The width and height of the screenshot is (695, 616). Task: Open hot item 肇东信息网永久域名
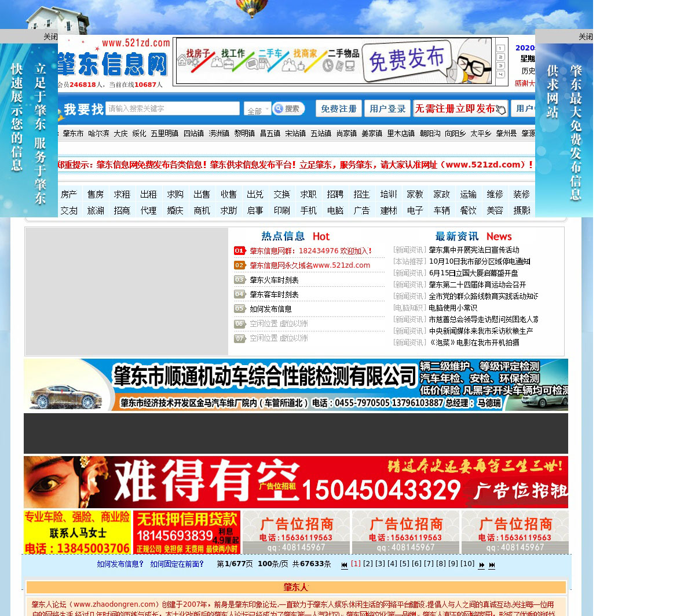coord(310,265)
